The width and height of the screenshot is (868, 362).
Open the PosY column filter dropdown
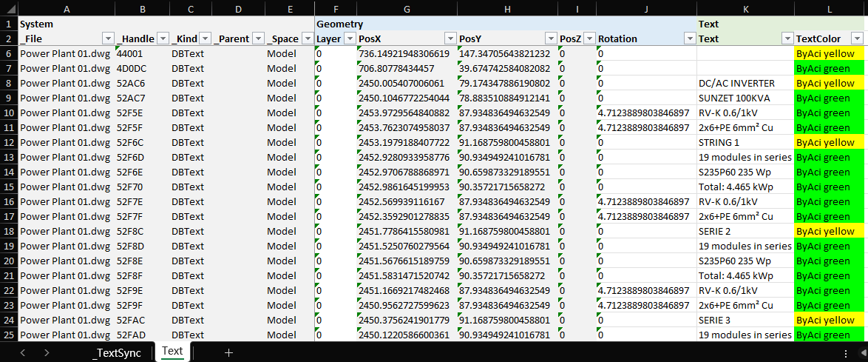tap(551, 38)
